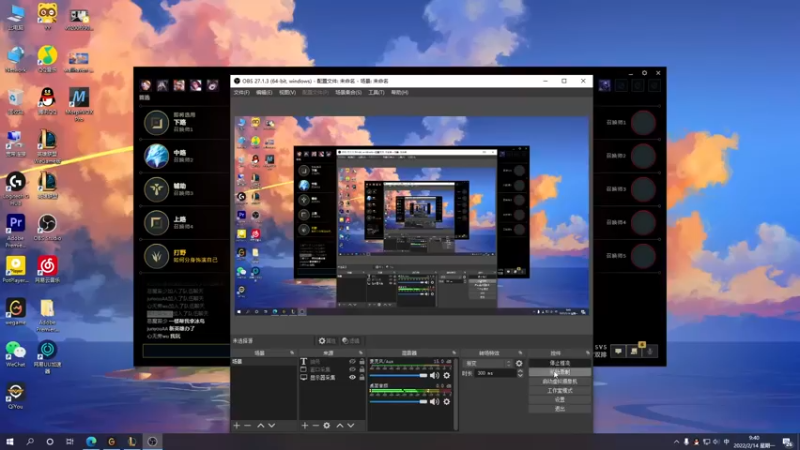Mute the desktop audio channel
Viewport: 800px width, 450px height.
coord(434,402)
